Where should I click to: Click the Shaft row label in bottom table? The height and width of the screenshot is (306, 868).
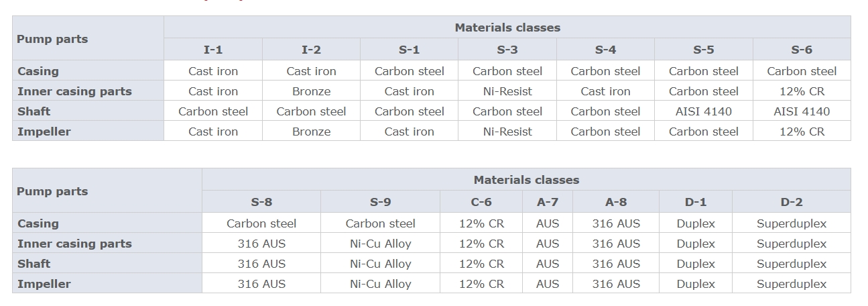click(x=34, y=264)
